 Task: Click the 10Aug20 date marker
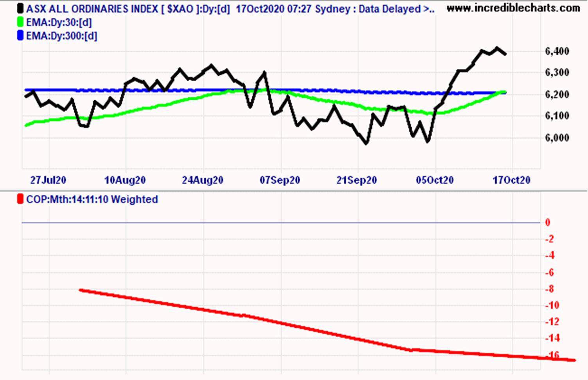pos(125,180)
